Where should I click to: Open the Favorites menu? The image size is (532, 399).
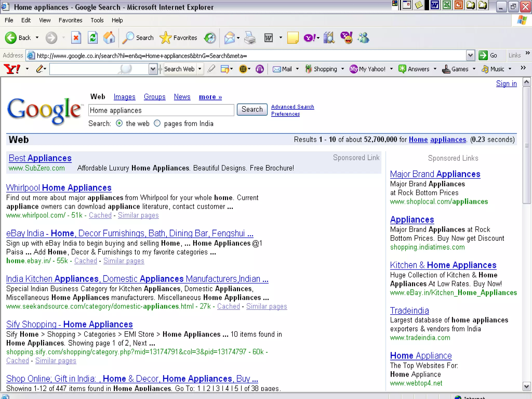pos(70,20)
